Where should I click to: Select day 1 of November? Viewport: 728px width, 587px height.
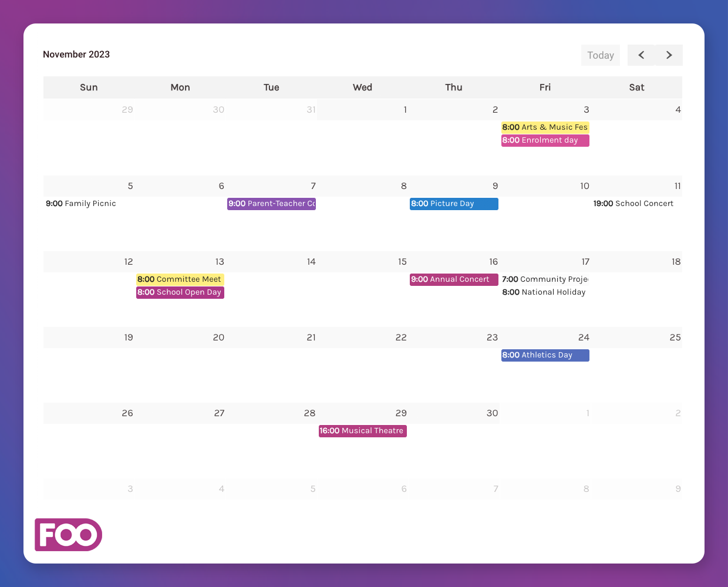405,110
